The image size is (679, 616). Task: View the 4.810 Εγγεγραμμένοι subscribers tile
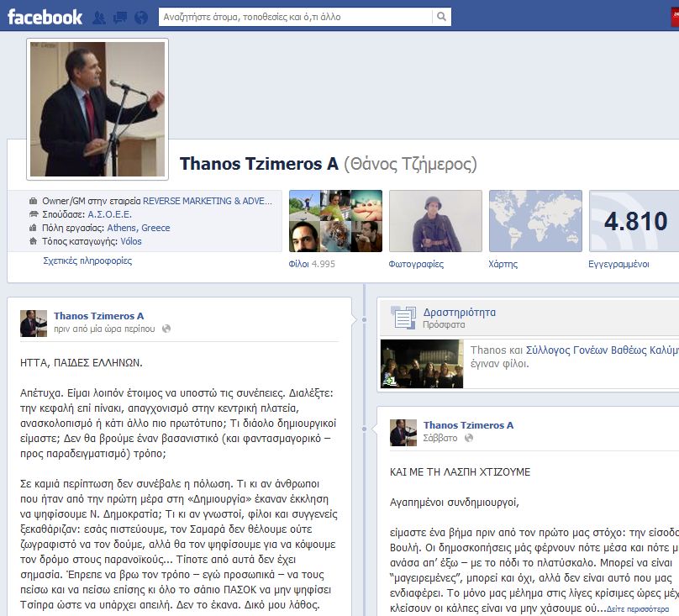click(x=634, y=222)
